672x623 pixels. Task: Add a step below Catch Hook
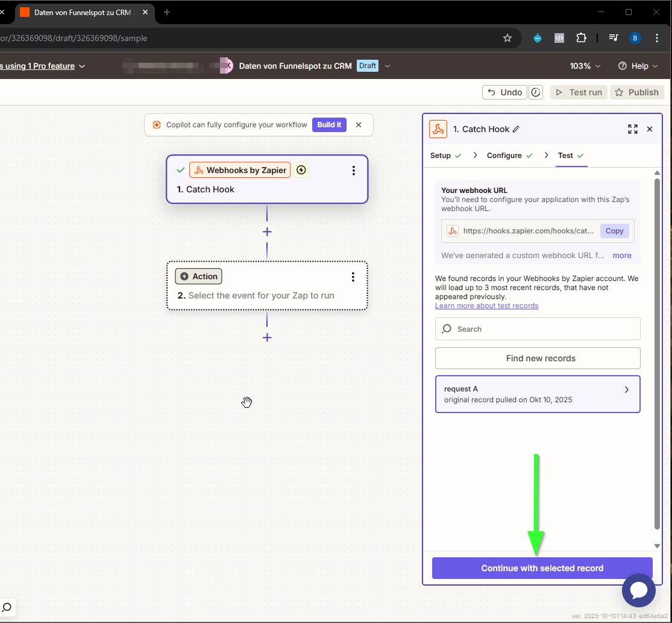[x=267, y=232]
